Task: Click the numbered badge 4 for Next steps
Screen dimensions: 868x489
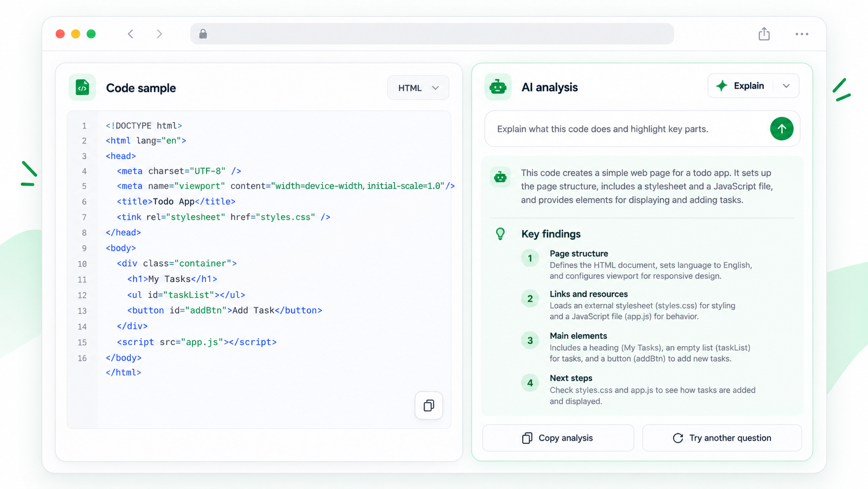Action: tap(530, 383)
